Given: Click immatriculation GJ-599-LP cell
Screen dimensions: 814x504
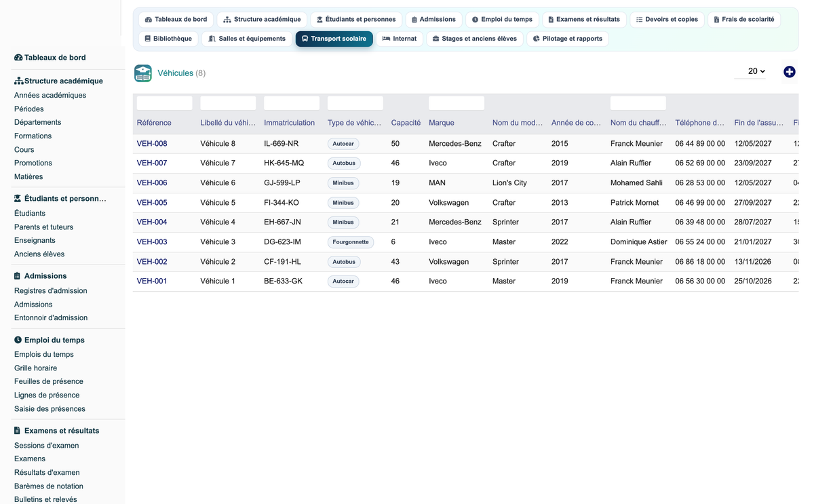Looking at the screenshot, I should (282, 182).
